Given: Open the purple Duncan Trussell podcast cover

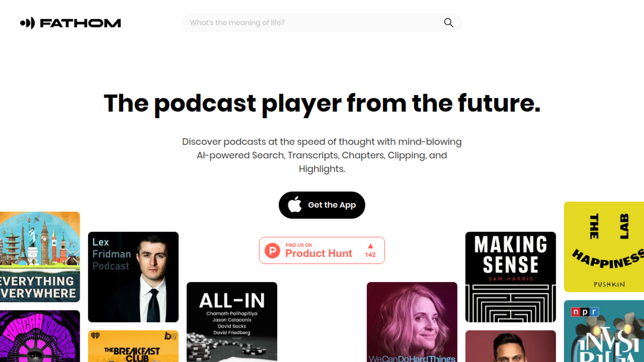Looking at the screenshot, I should click(40, 336).
